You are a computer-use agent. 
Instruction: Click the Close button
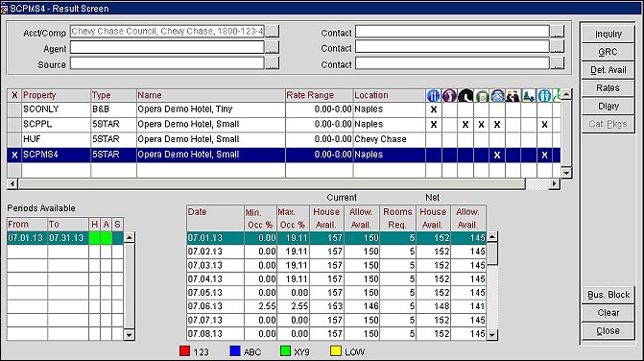pyautogui.click(x=608, y=331)
